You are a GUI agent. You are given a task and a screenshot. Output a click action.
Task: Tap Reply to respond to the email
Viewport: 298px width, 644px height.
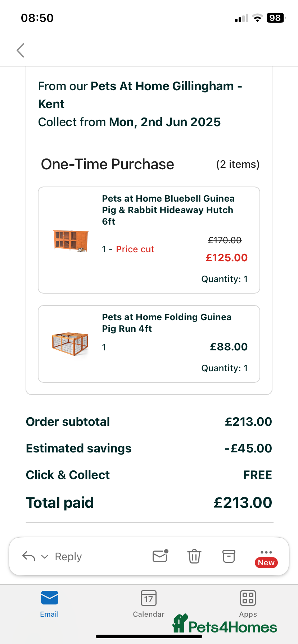(68, 556)
